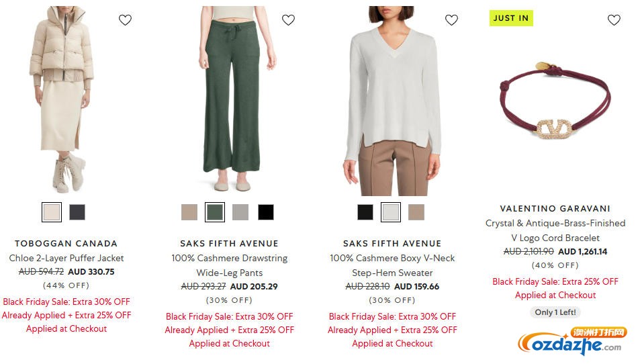Choose grey swatch for cashmere pants

click(x=240, y=212)
